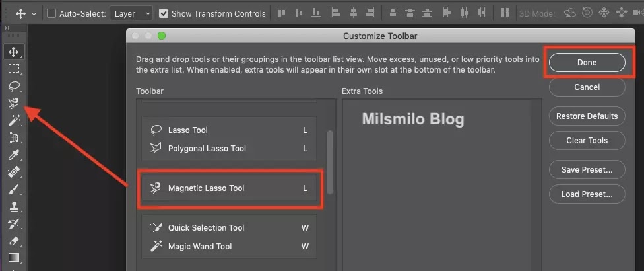The width and height of the screenshot is (644, 271).
Task: Select the Magnetic Lasso Tool row
Action: point(229,188)
